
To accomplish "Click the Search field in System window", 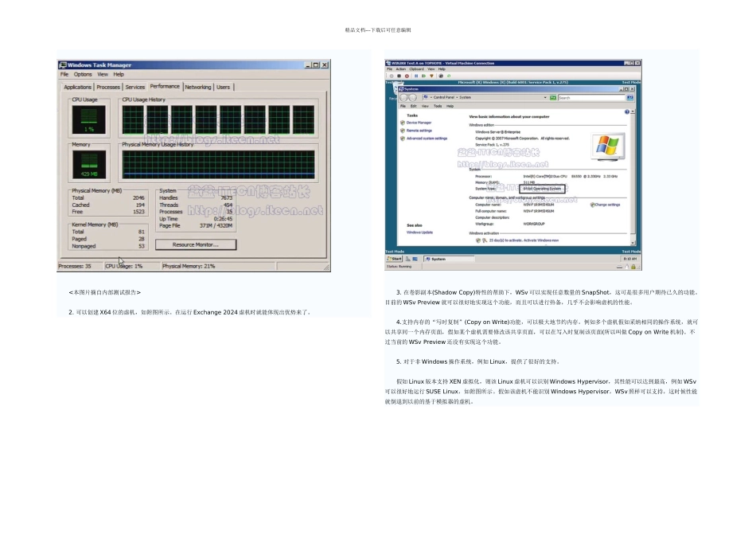I will 591,97.
